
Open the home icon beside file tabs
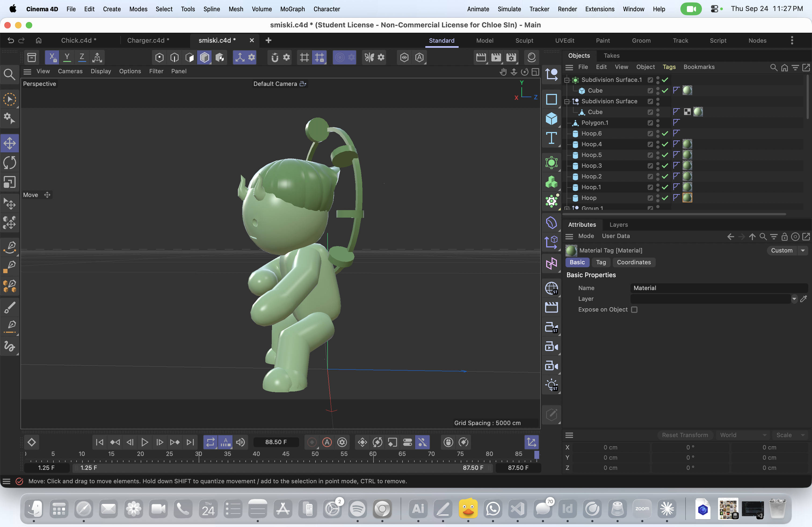[39, 40]
